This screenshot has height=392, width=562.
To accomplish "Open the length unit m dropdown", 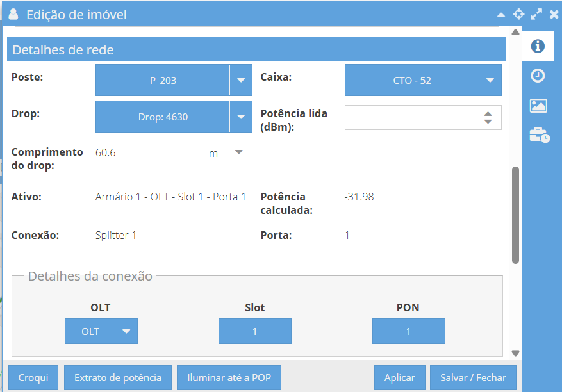I will tap(226, 152).
